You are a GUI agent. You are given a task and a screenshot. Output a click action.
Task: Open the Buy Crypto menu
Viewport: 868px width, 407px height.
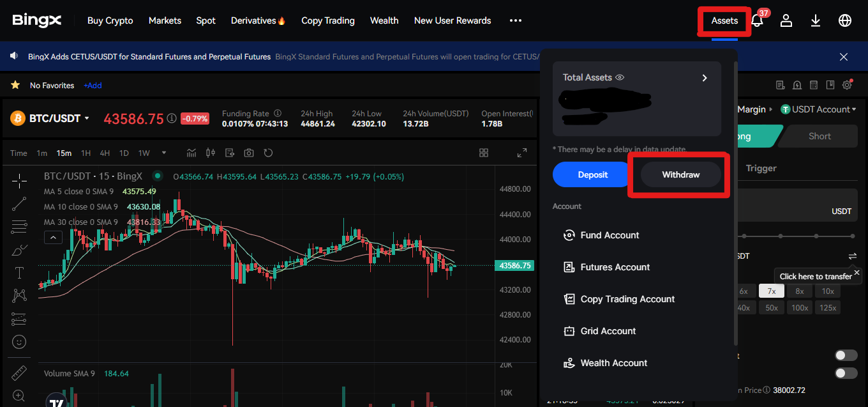[110, 20]
